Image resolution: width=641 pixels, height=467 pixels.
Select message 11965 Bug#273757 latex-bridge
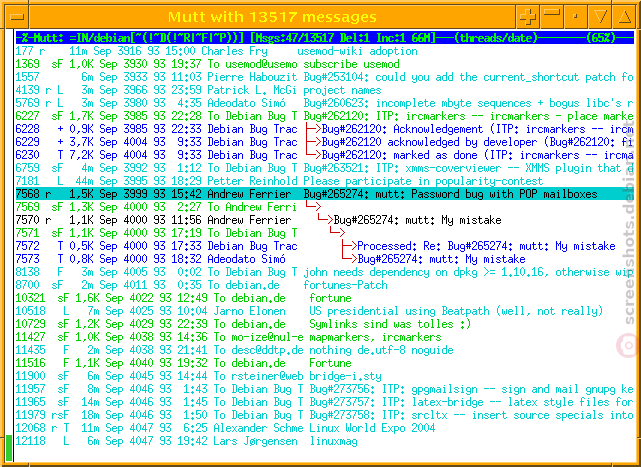325,402
